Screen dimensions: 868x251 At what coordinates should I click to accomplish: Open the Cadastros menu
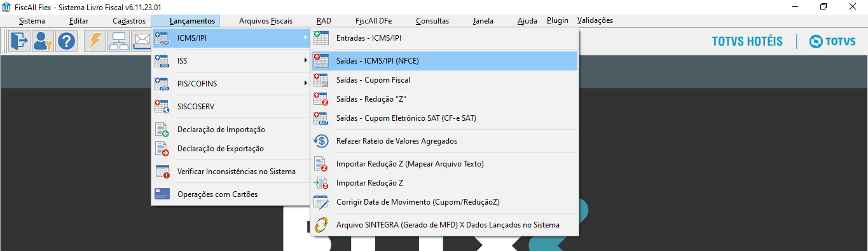[x=129, y=21]
